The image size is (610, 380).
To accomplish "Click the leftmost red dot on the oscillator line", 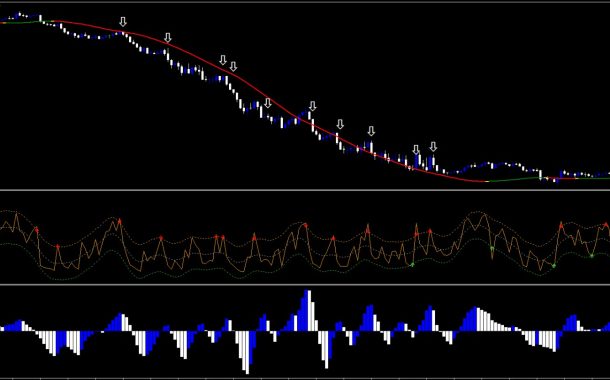I will [x=37, y=230].
